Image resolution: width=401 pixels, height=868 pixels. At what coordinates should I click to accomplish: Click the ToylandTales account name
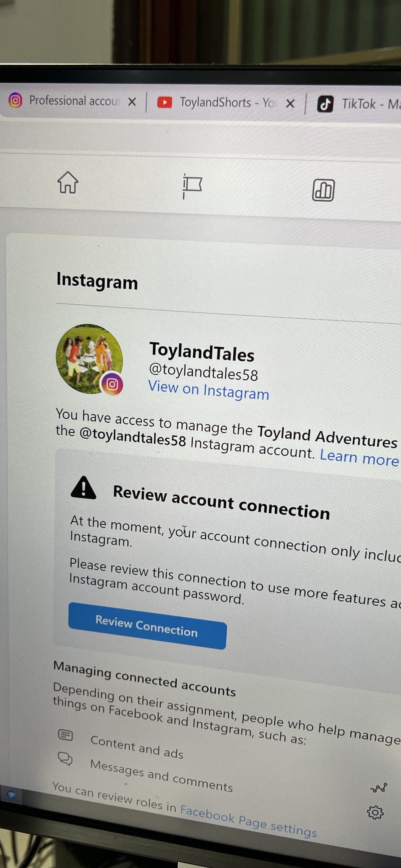(x=202, y=352)
